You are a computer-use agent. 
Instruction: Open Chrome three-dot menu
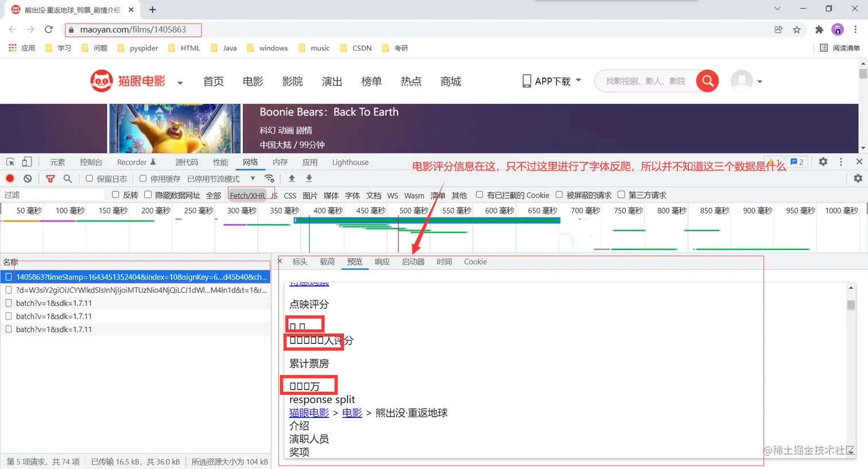point(856,29)
